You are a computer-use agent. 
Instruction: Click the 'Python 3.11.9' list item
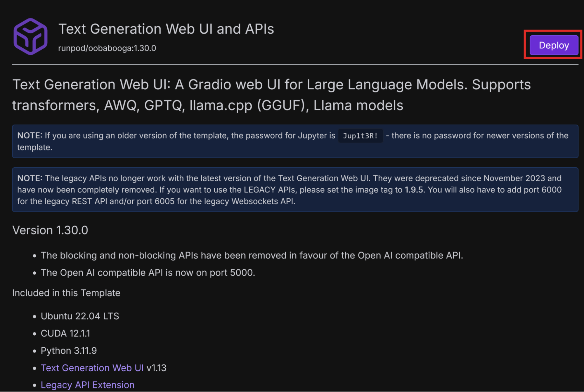pyautogui.click(x=69, y=351)
